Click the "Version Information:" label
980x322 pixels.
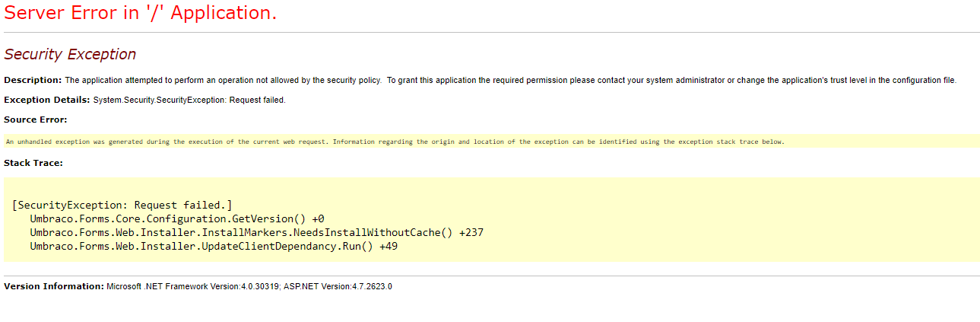pyautogui.click(x=54, y=286)
